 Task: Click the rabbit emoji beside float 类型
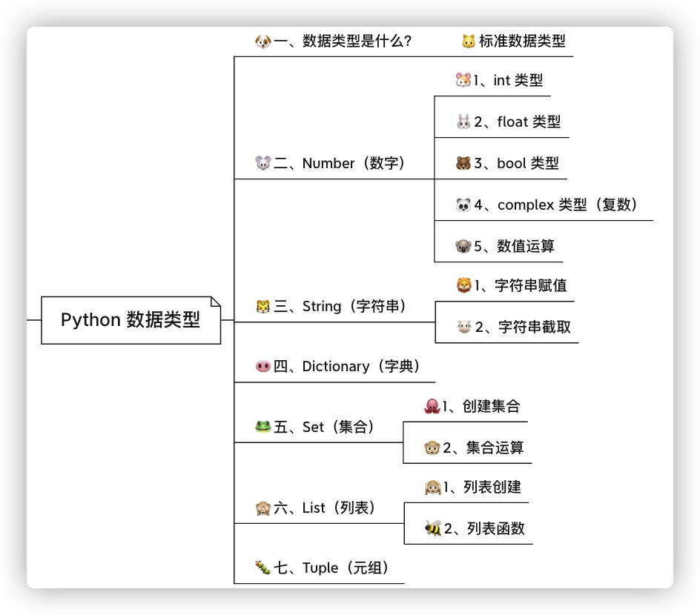[x=463, y=122]
